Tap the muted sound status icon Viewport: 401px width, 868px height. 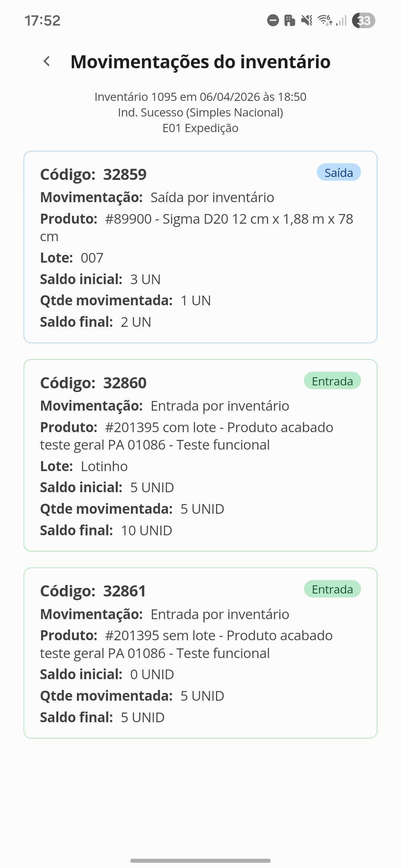point(307,20)
